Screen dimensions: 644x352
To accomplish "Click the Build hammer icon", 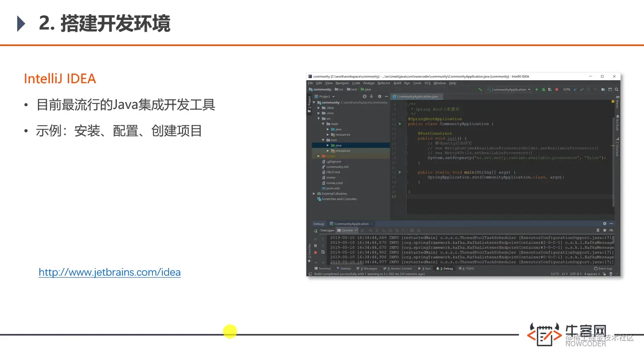I will [x=480, y=89].
